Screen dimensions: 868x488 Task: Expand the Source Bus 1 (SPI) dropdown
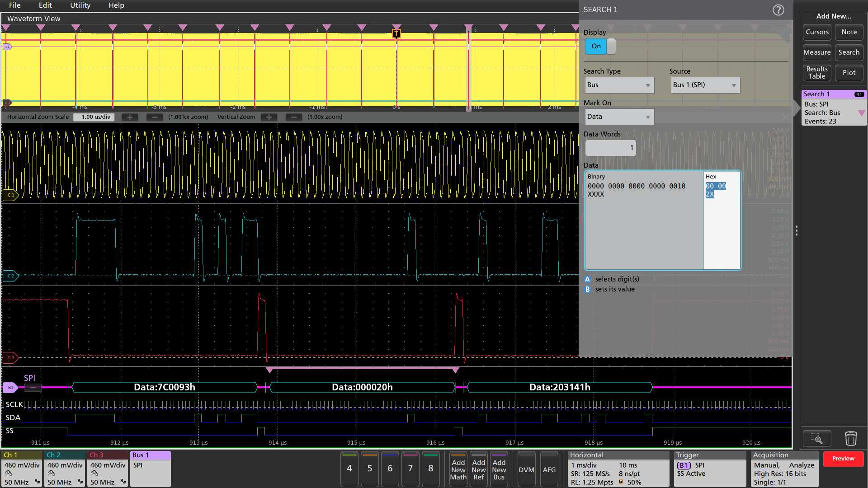pyautogui.click(x=705, y=85)
